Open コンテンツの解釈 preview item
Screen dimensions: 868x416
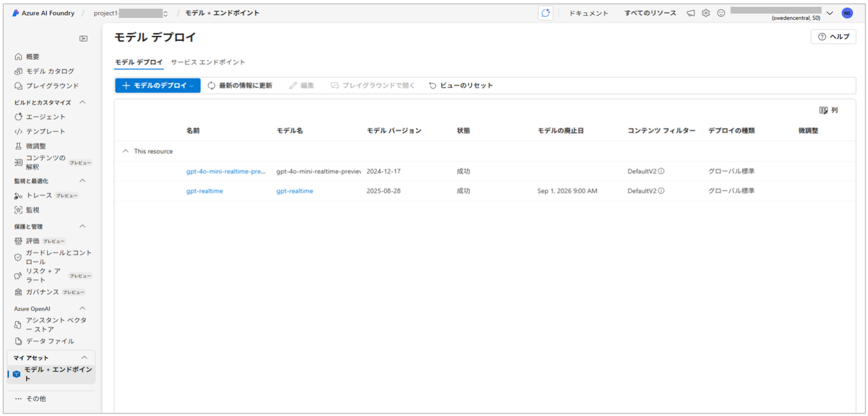[53, 162]
